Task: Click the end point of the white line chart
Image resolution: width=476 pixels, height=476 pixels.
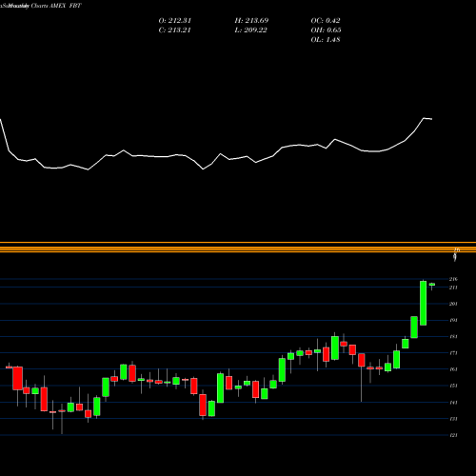Action: (x=432, y=119)
